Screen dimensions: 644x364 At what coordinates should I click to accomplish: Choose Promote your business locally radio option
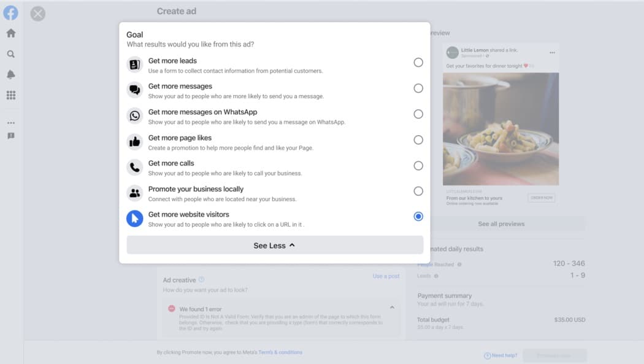[x=418, y=191]
